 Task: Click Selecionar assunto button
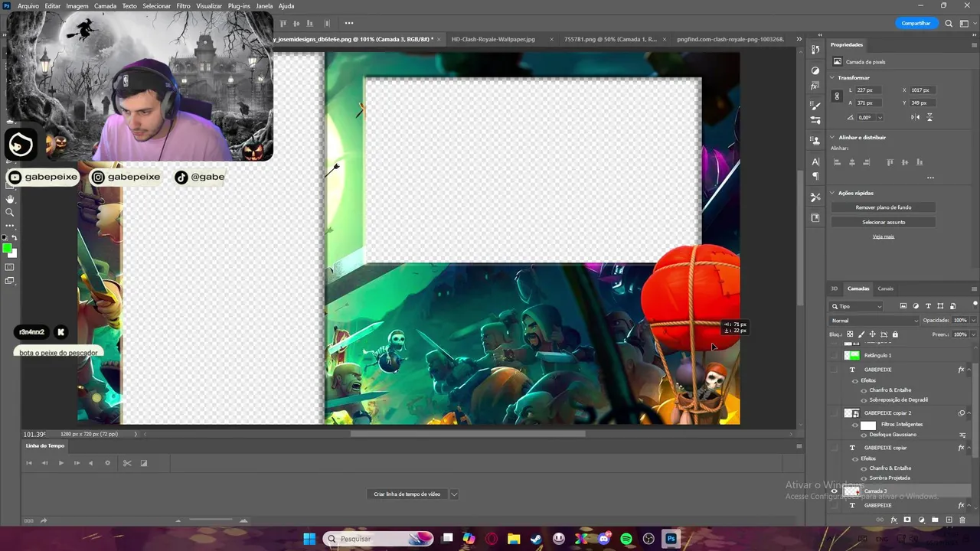(x=883, y=222)
